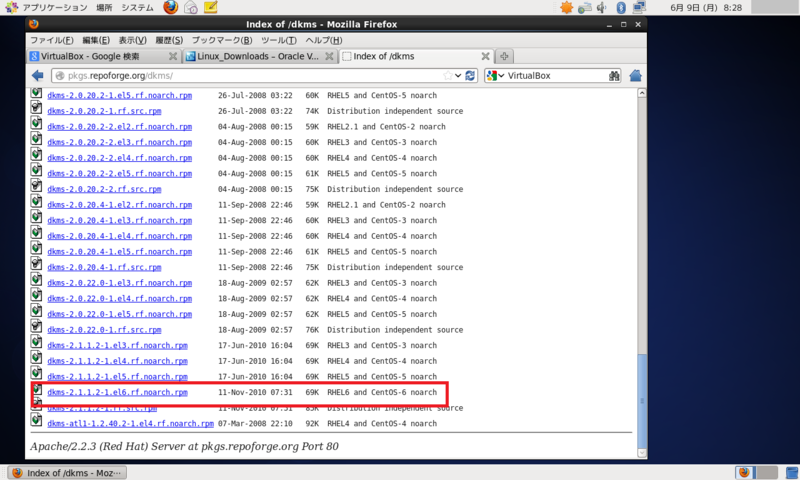
Task: Click the scrollbar up arrow
Action: 642,93
